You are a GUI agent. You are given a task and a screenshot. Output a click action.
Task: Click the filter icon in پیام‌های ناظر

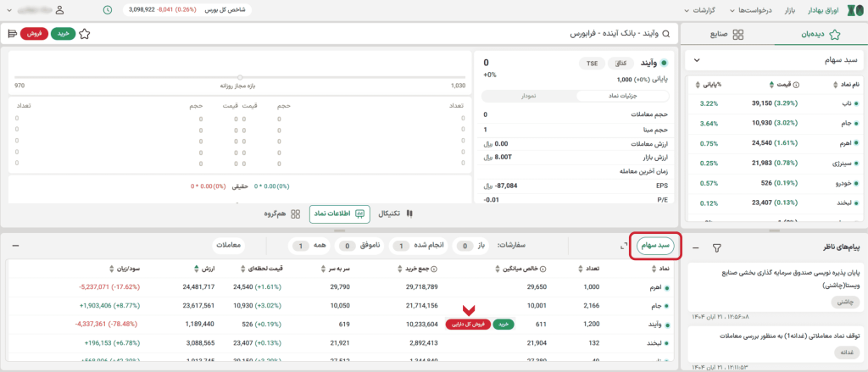(x=716, y=247)
